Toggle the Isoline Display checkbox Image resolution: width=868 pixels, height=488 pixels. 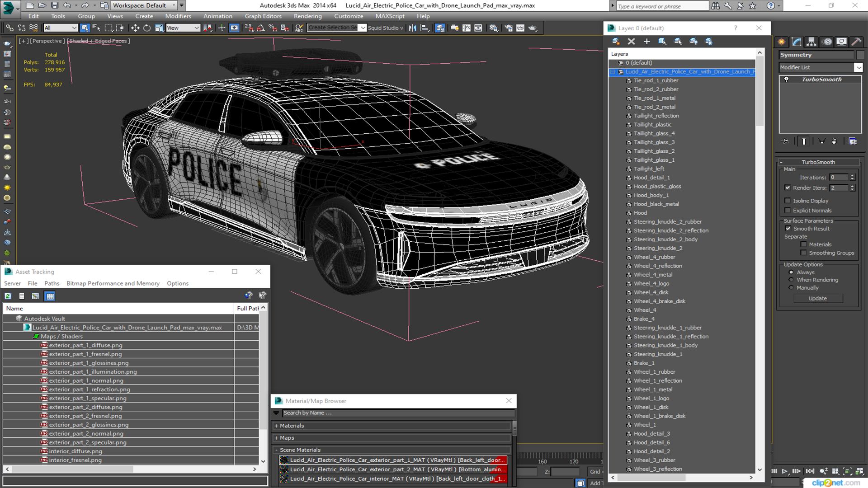788,201
